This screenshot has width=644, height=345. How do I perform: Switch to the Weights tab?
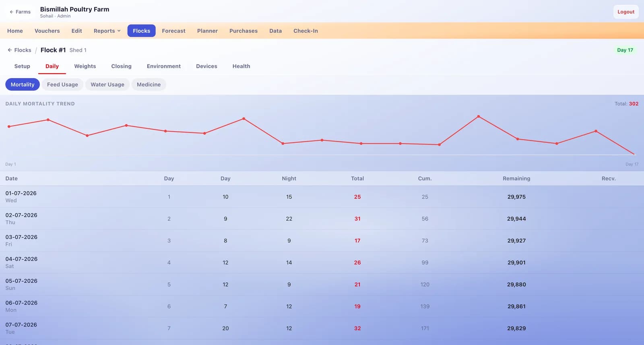tap(85, 66)
